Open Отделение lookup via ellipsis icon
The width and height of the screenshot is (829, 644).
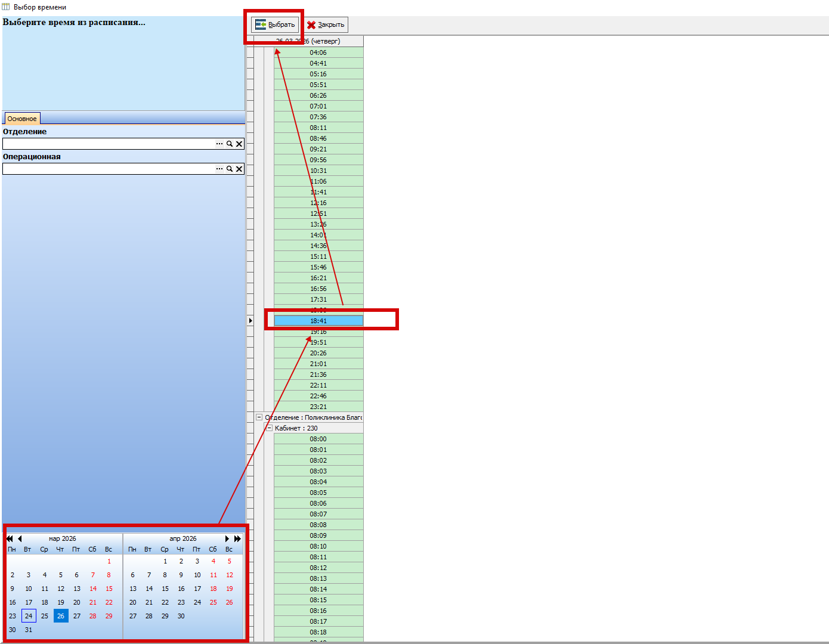219,144
